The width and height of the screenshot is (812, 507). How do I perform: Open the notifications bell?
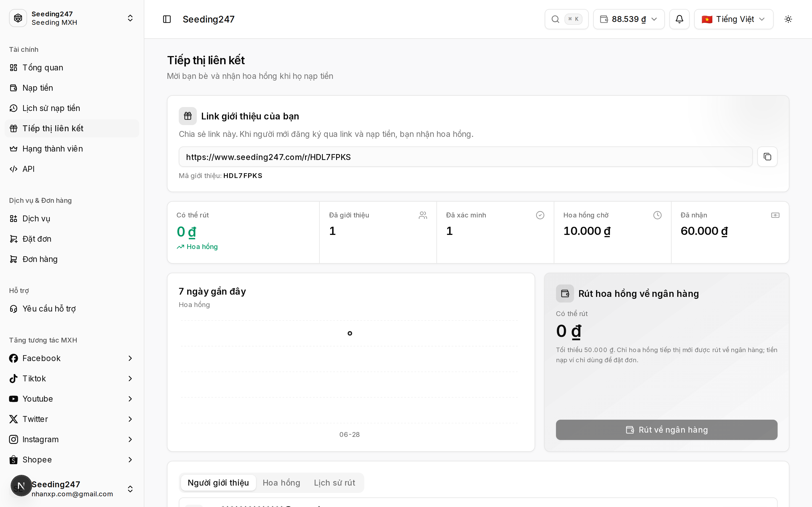(679, 19)
